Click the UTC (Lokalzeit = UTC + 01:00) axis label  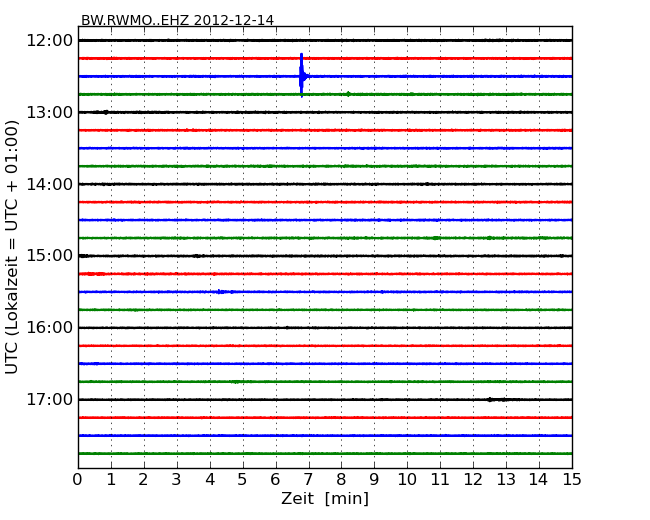(x=12, y=248)
